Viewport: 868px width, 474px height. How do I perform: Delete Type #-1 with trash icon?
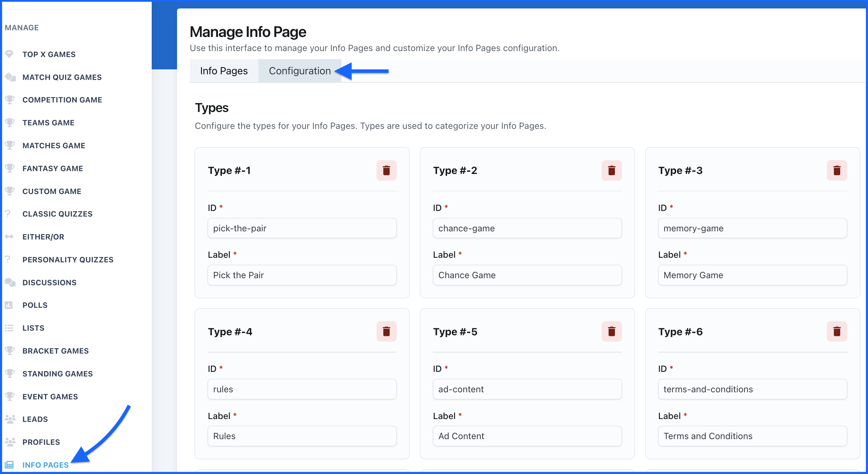(386, 170)
